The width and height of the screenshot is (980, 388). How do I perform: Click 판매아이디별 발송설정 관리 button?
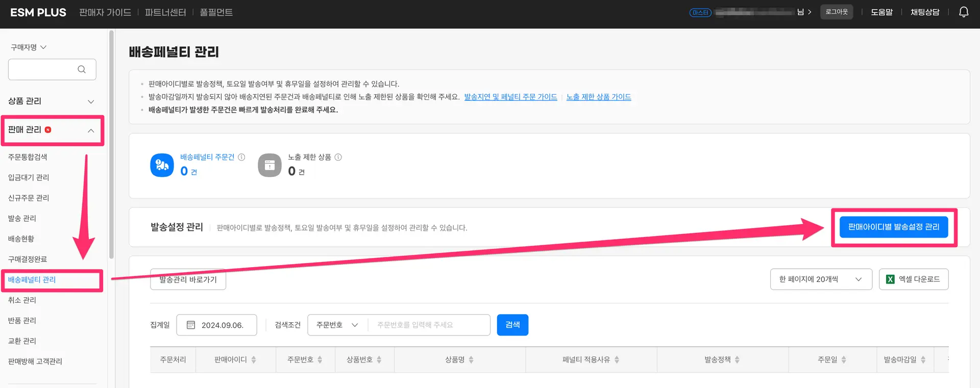[894, 227]
